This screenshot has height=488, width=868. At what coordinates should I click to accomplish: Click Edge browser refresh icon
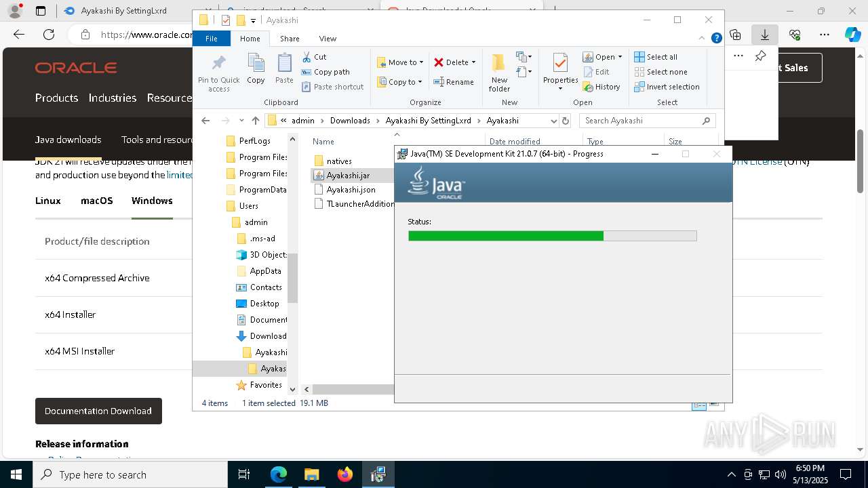click(x=49, y=35)
